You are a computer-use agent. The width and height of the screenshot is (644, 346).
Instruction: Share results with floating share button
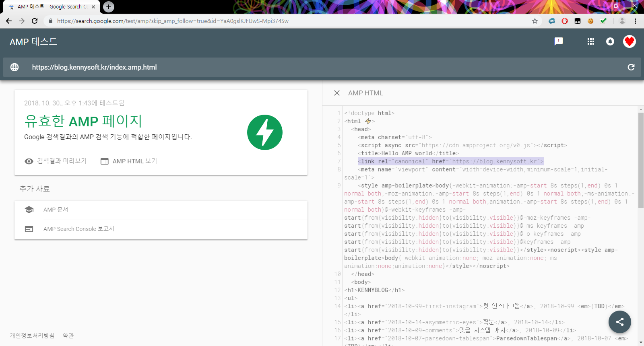(x=620, y=322)
